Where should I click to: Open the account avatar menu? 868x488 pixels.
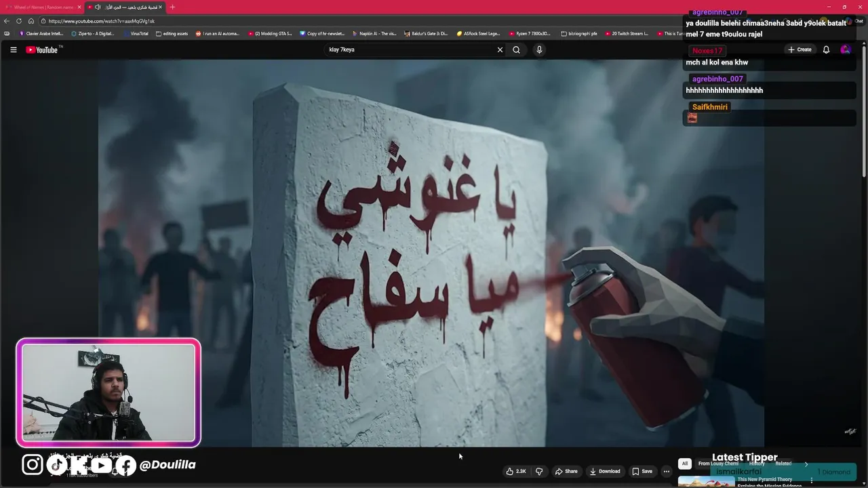845,49
